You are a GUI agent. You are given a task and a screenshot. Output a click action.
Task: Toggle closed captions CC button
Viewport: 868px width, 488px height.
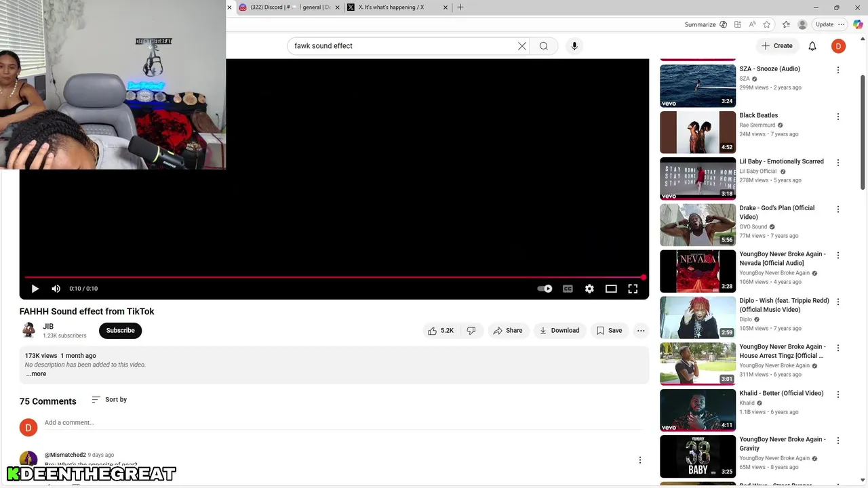[568, 289]
